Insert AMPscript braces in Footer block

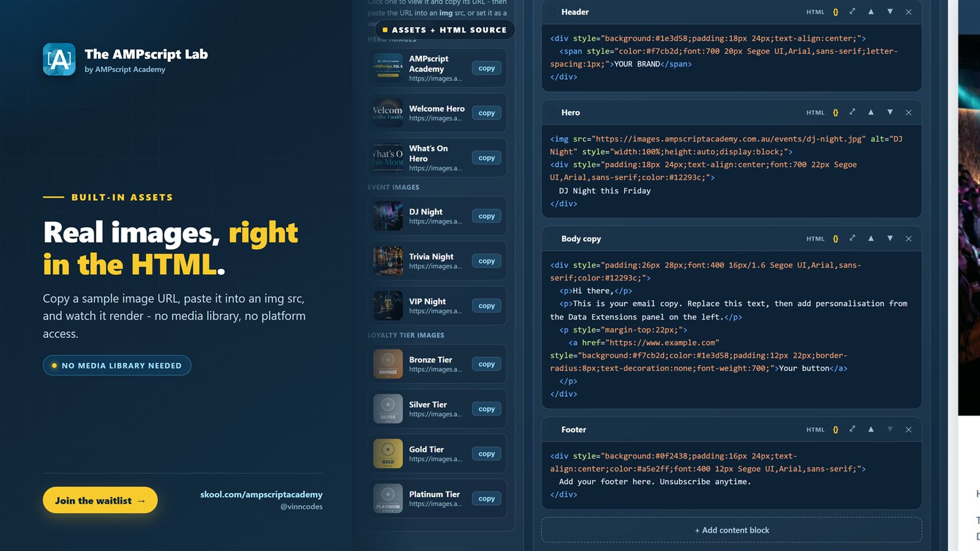[x=835, y=430]
